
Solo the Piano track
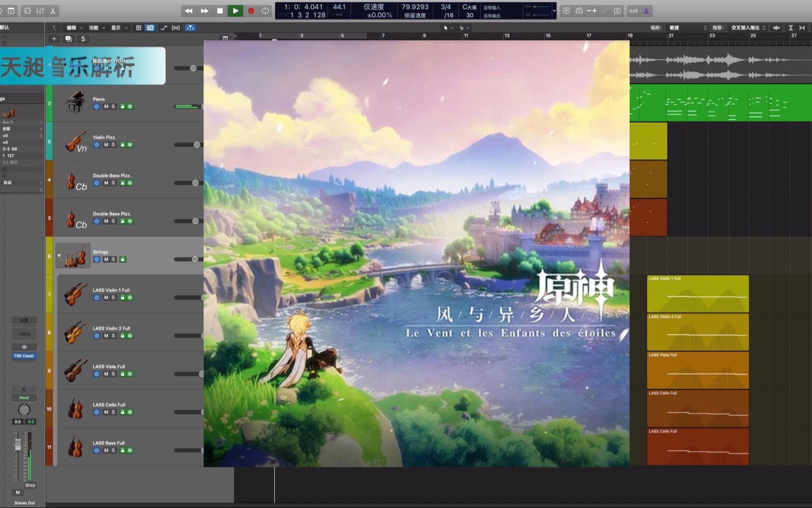click(113, 107)
